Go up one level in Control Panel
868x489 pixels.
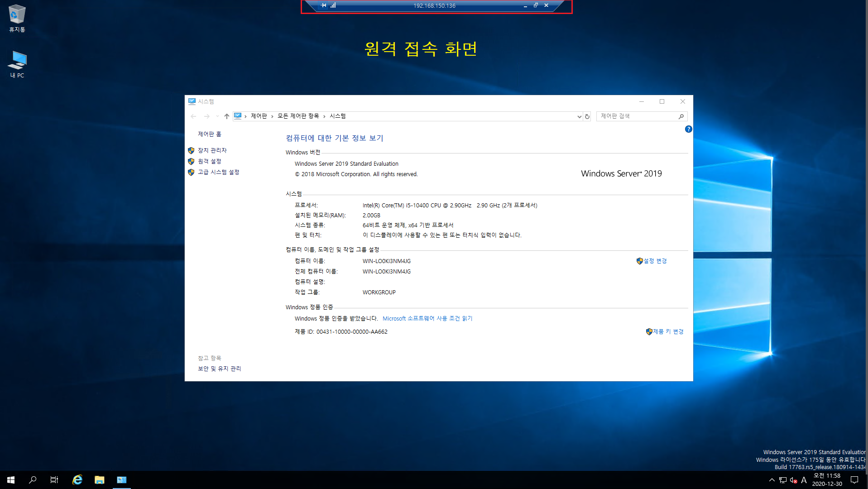tap(227, 116)
